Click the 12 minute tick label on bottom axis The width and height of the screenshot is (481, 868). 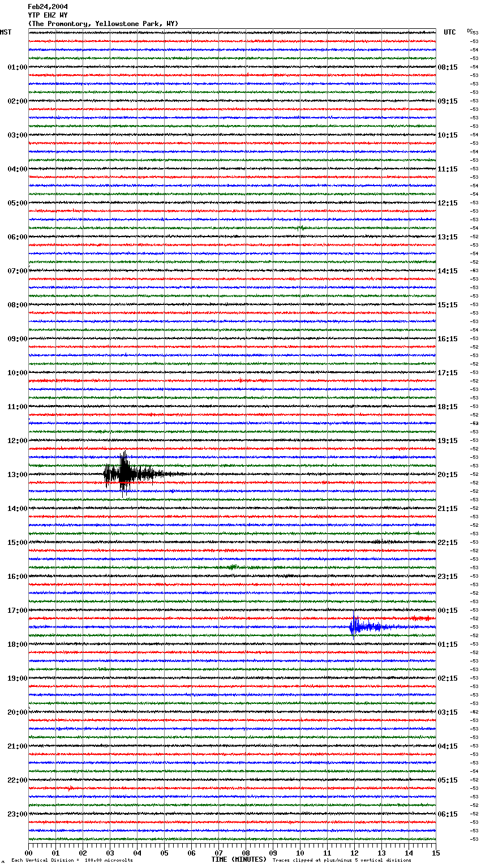(x=354, y=853)
